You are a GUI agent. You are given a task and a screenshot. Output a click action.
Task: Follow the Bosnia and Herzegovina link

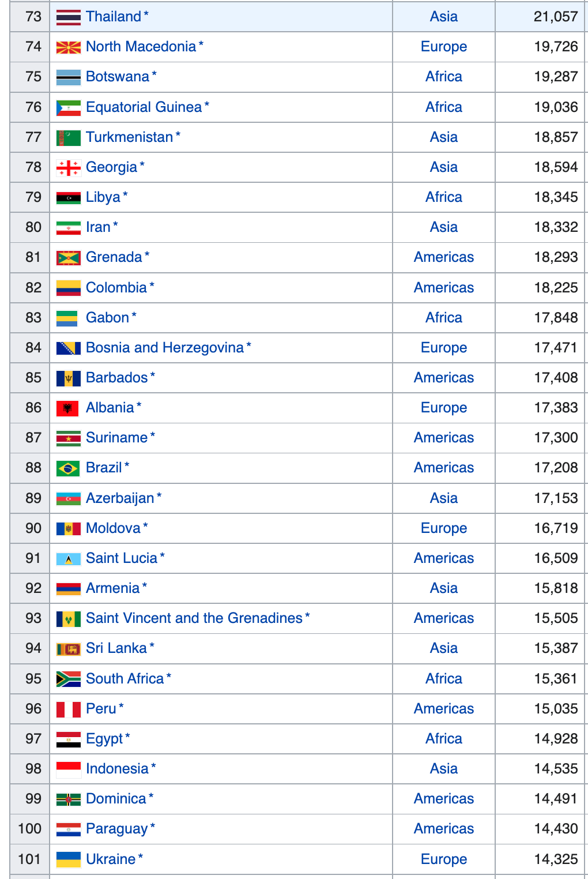[164, 348]
